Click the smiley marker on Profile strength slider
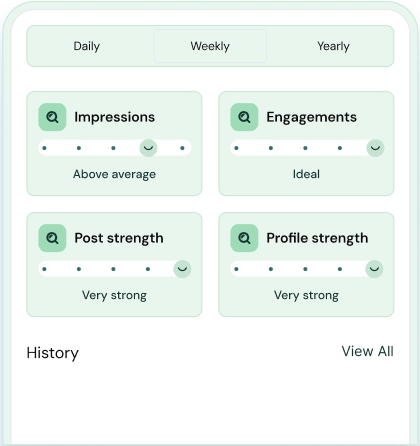 pos(374,269)
